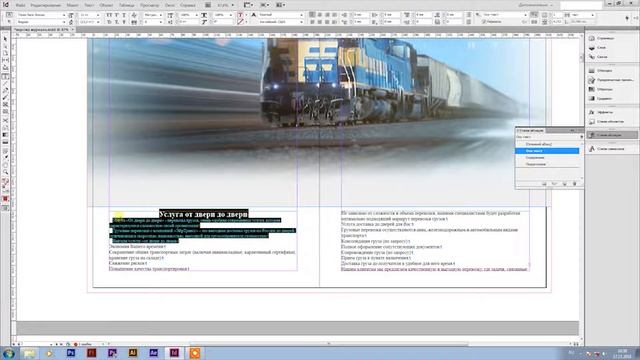Image resolution: width=640 pixels, height=360 pixels.
Task: Switch to character formatting controls
Action: tap(9, 15)
